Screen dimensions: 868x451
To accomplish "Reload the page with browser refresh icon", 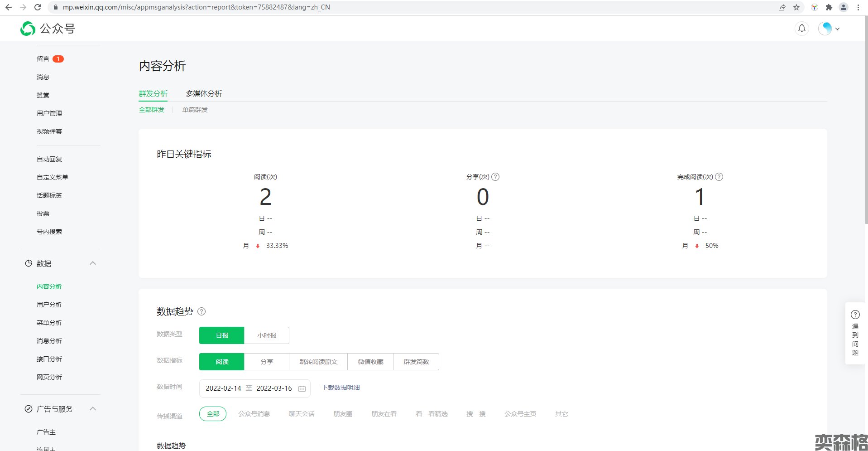I will (38, 7).
